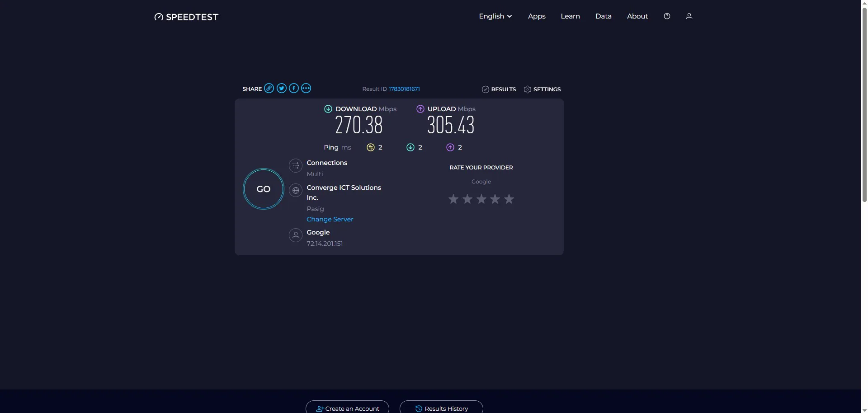This screenshot has height=413, width=868.
Task: Open the Data menu
Action: [603, 16]
